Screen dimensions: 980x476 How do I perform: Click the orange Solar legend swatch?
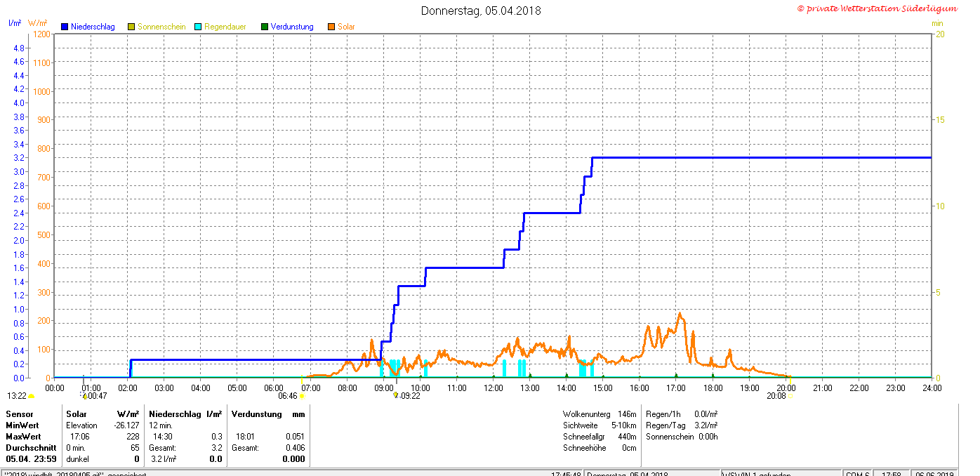pyautogui.click(x=331, y=27)
